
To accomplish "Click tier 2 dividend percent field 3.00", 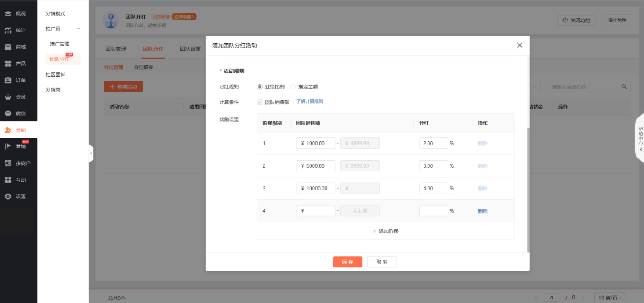I will pos(434,166).
